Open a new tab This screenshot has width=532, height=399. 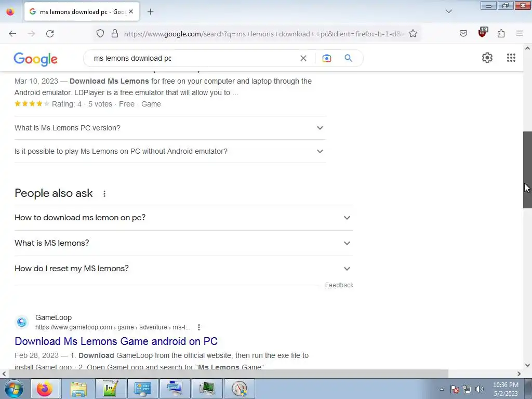(150, 12)
